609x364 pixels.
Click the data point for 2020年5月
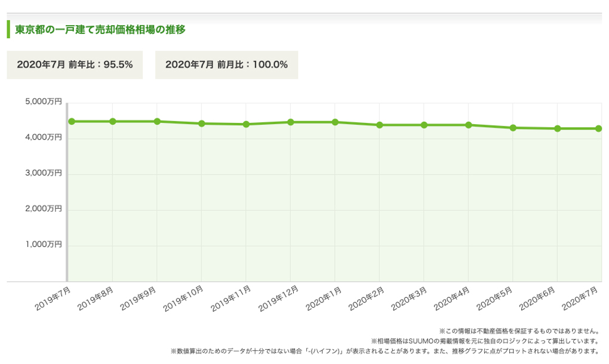pyautogui.click(x=513, y=128)
